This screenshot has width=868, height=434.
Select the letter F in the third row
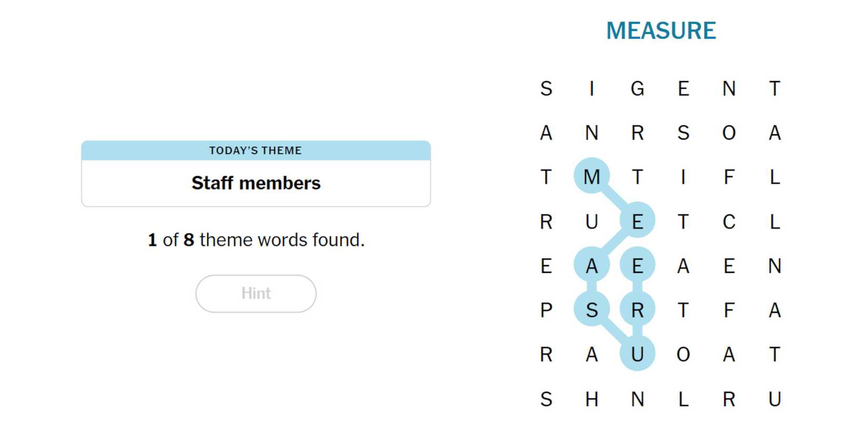coord(729,177)
